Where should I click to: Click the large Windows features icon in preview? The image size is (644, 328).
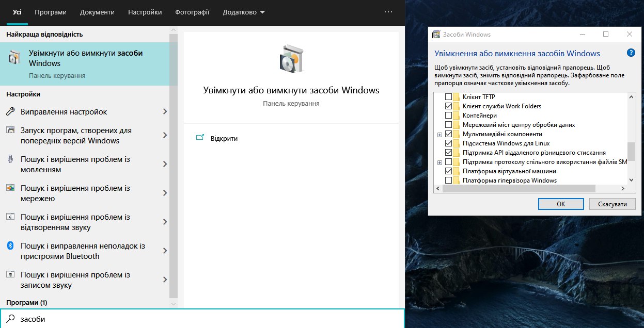(291, 58)
